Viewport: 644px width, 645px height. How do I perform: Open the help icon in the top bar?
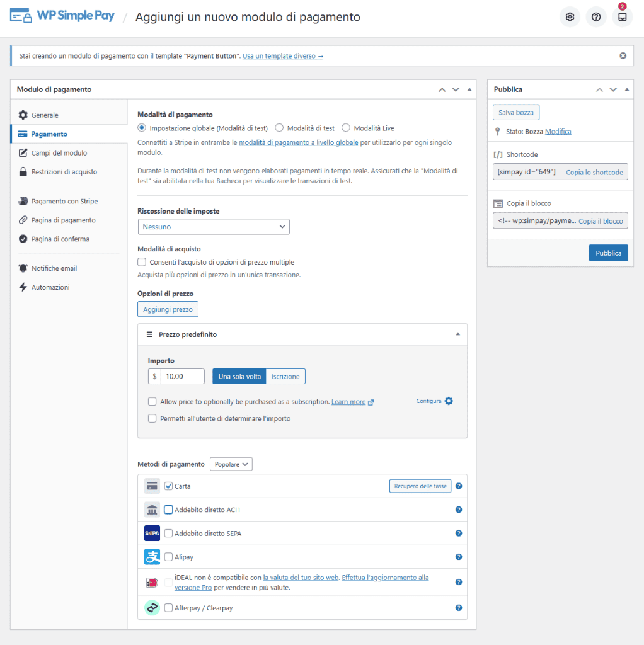point(595,16)
